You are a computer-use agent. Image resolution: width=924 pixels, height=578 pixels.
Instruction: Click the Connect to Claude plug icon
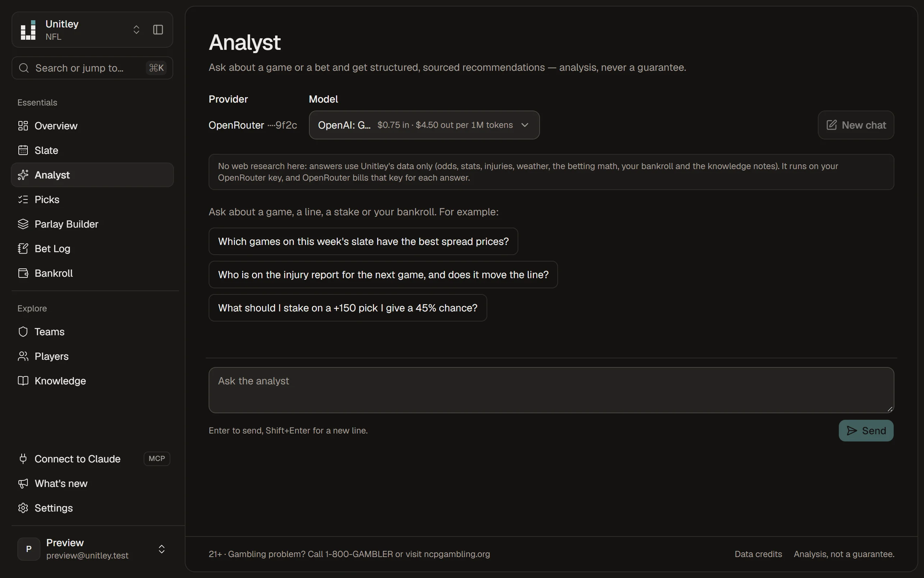tap(23, 459)
